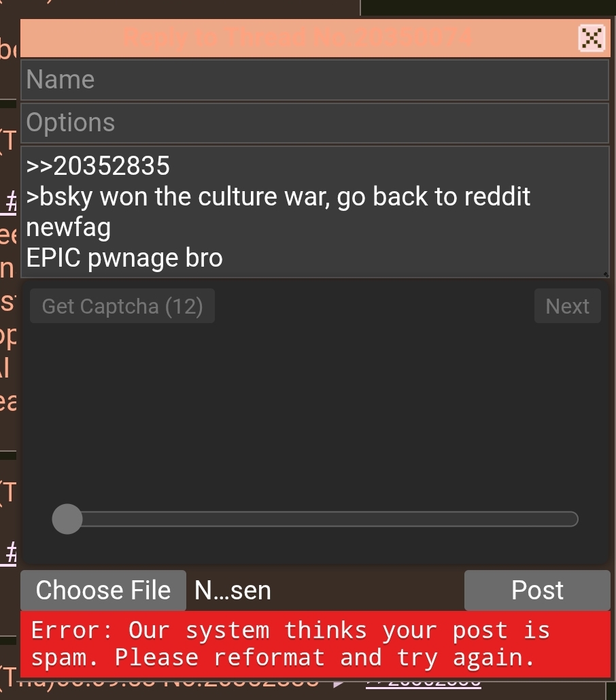Click the lower underlined # link at left
Image resolution: width=616 pixels, height=700 pixels.
(x=10, y=552)
